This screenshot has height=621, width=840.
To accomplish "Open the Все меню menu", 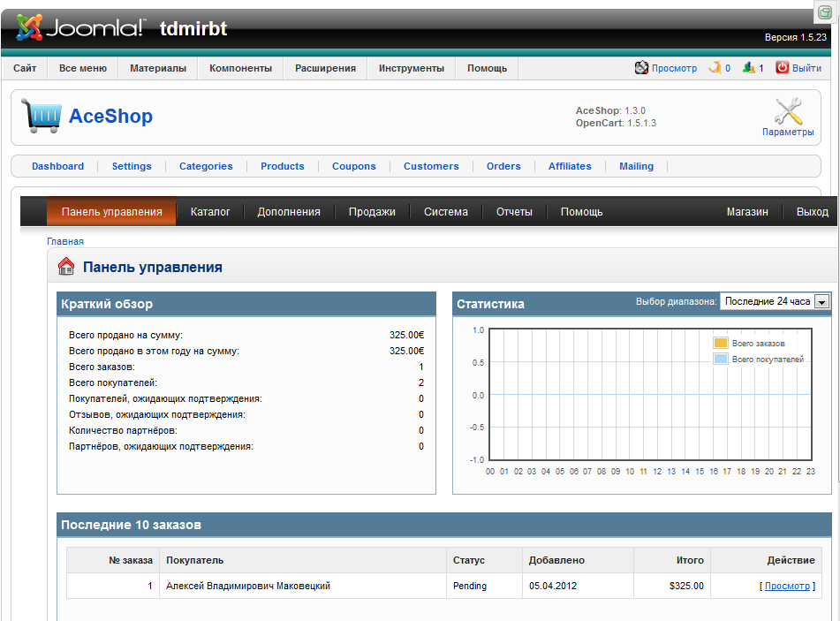I will tap(83, 68).
